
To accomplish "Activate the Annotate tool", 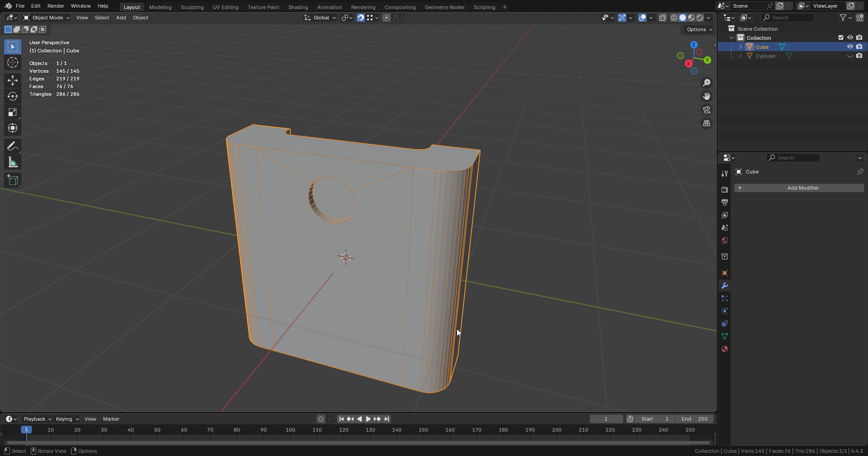I will click(x=13, y=146).
